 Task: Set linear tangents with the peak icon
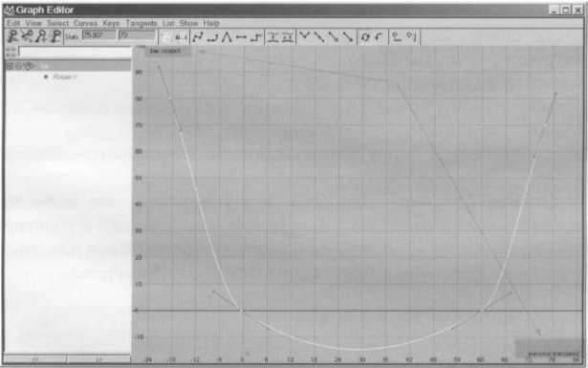[227, 37]
